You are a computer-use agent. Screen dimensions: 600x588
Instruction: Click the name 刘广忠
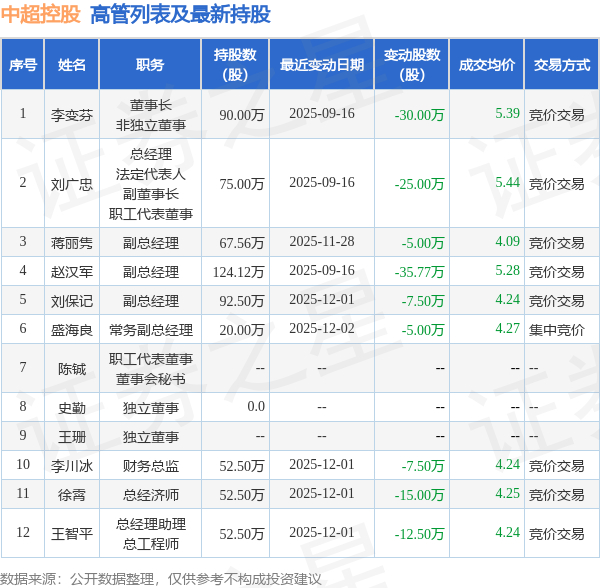(72, 184)
